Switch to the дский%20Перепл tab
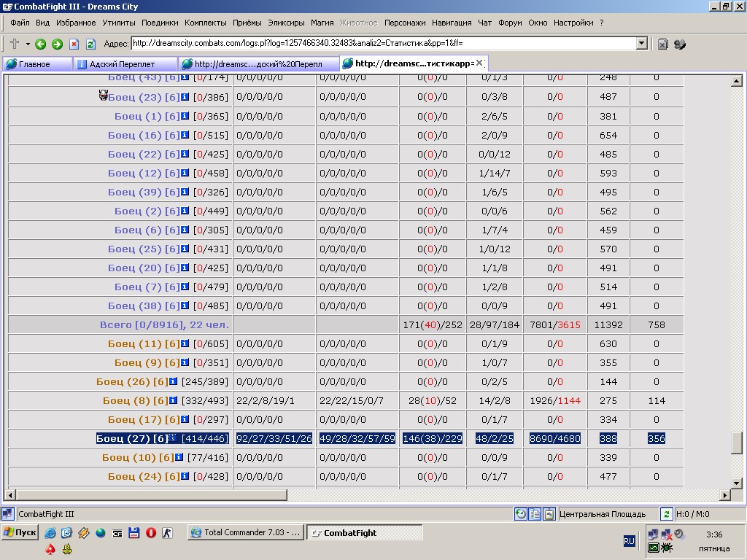Image resolution: width=747 pixels, height=560 pixels. [x=258, y=64]
